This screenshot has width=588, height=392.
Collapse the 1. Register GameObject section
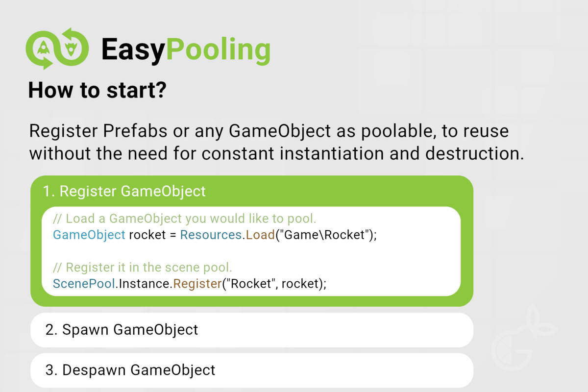[124, 191]
